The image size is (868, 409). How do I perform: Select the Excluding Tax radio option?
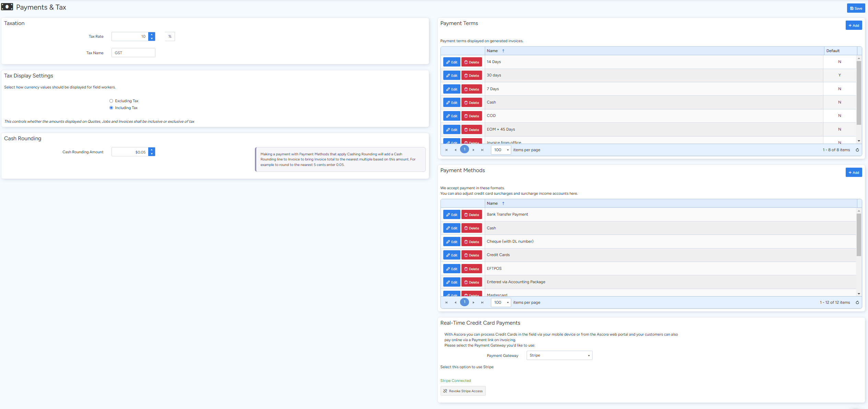coord(111,101)
